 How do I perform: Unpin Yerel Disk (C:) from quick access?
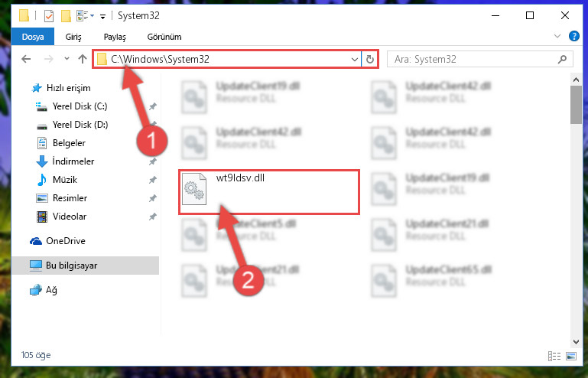(153, 106)
